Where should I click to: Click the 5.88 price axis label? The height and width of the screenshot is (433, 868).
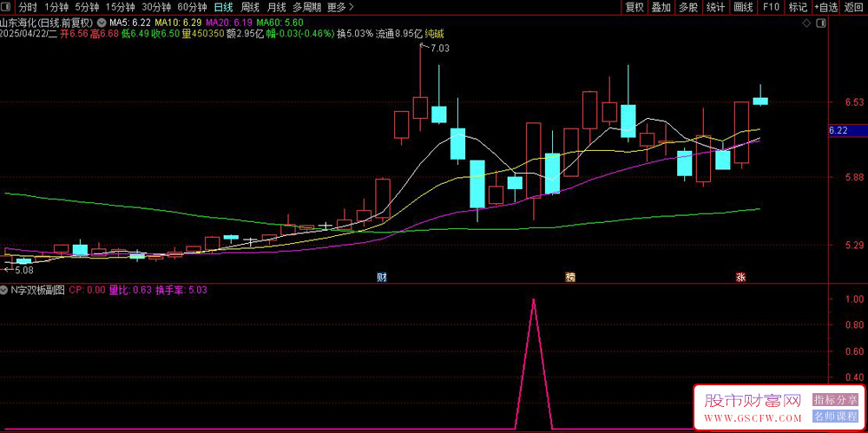[x=855, y=177]
